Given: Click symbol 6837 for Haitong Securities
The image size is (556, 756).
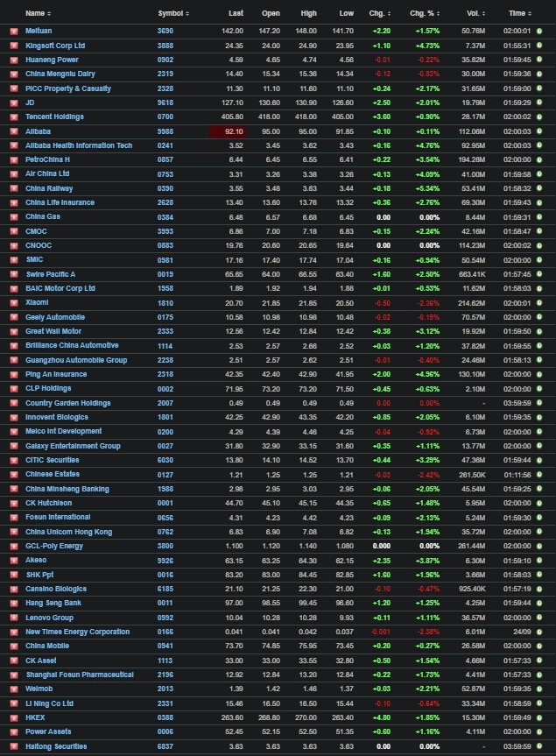Looking at the screenshot, I should [165, 746].
